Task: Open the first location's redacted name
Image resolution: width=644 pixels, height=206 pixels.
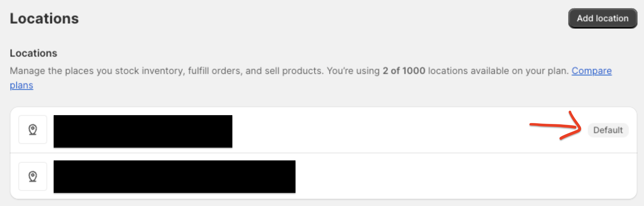Action: click(x=143, y=131)
